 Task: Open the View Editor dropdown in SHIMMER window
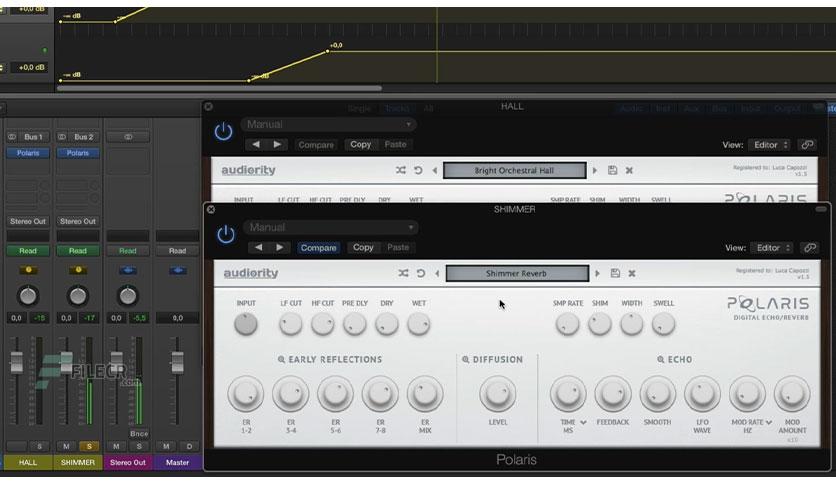771,248
